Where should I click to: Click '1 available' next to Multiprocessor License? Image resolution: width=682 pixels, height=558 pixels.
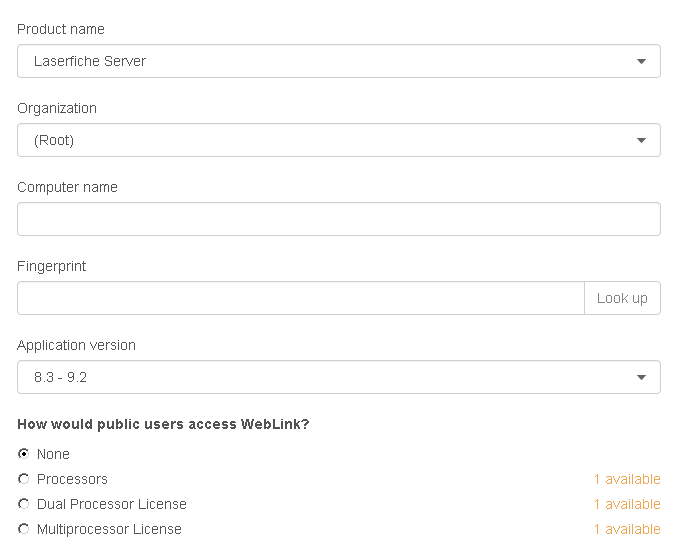tap(627, 529)
